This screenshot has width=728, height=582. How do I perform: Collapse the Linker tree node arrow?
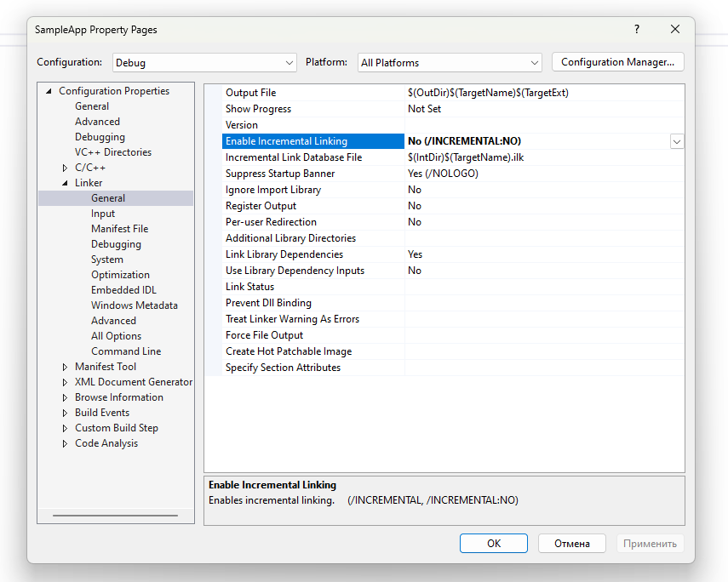coord(66,183)
